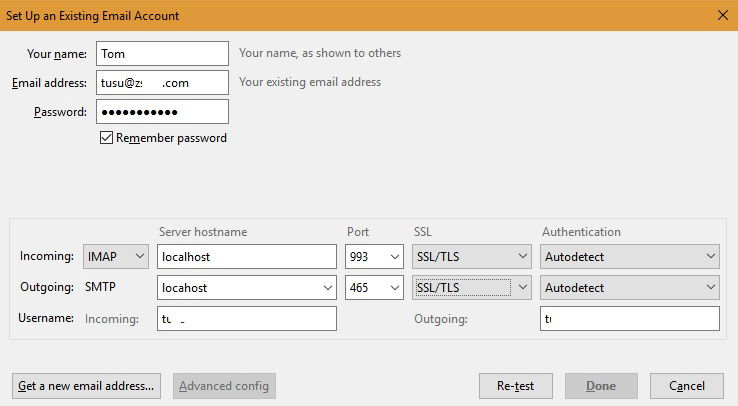This screenshot has height=406, width=738.
Task: Expand the incoming port 993 dropdown
Action: click(374, 256)
